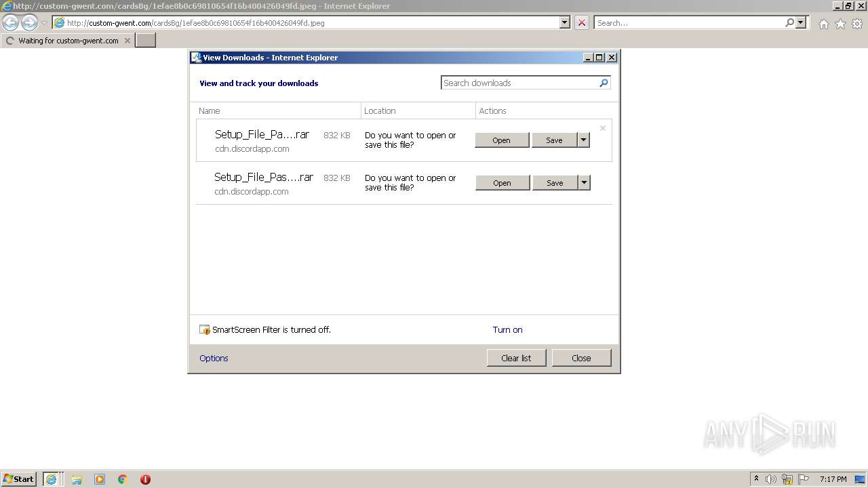868x488 pixels.
Task: Select Setup_File_Pa....rar file name
Action: (x=262, y=134)
